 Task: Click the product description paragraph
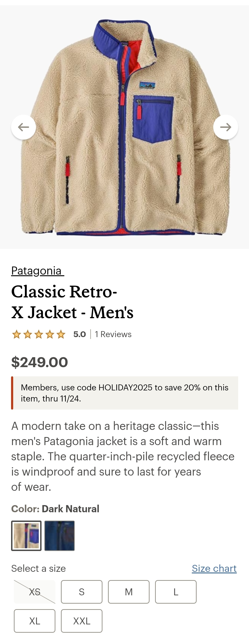(x=123, y=456)
